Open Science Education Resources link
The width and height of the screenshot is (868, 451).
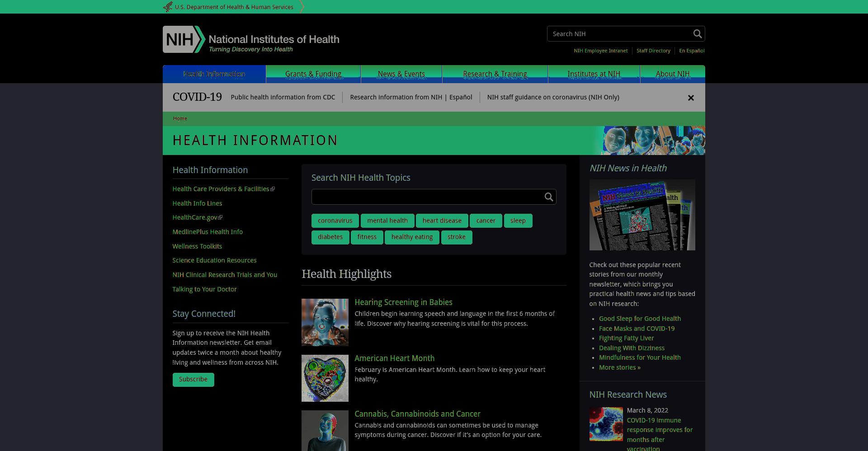214,260
